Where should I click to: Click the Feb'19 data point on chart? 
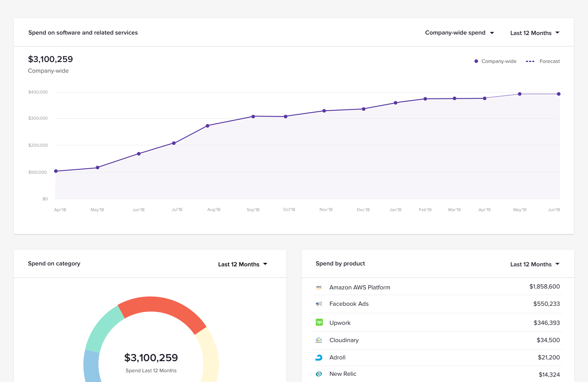point(425,99)
